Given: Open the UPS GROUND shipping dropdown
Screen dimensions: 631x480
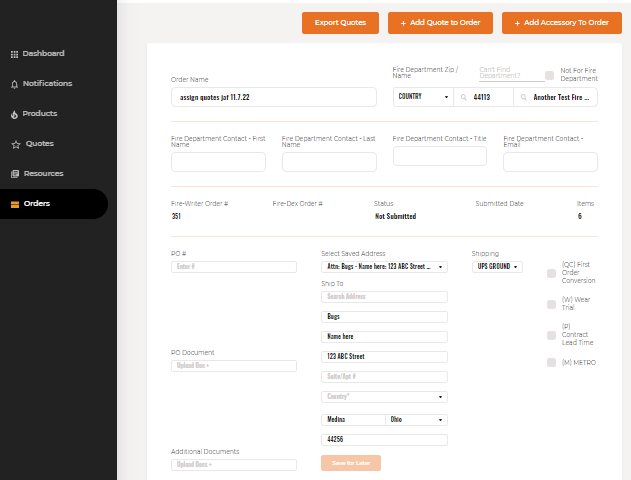Looking at the screenshot, I should point(497,267).
